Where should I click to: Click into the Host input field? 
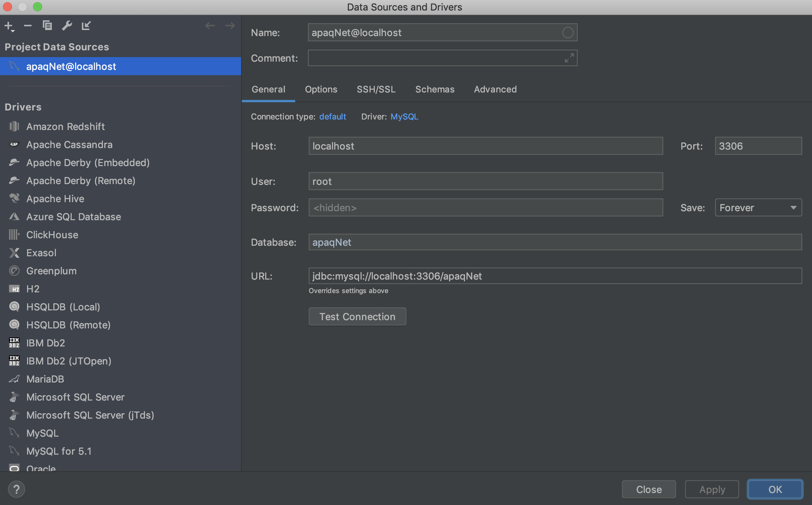coord(485,146)
